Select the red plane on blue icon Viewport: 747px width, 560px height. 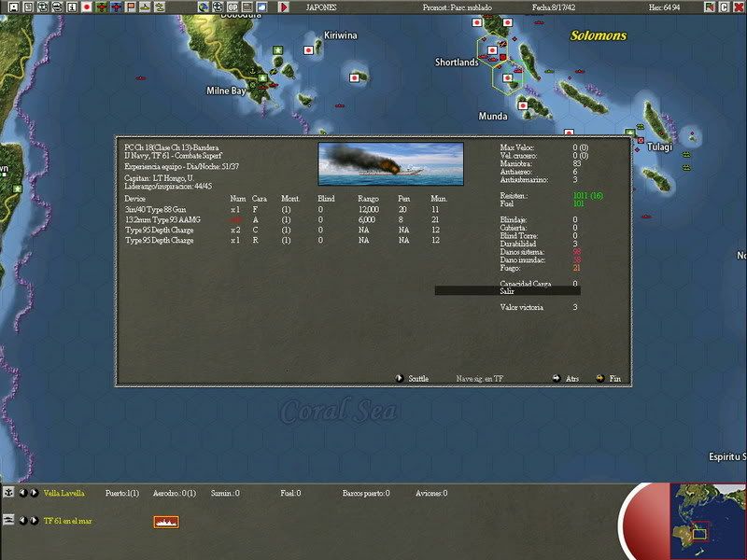point(116,7)
